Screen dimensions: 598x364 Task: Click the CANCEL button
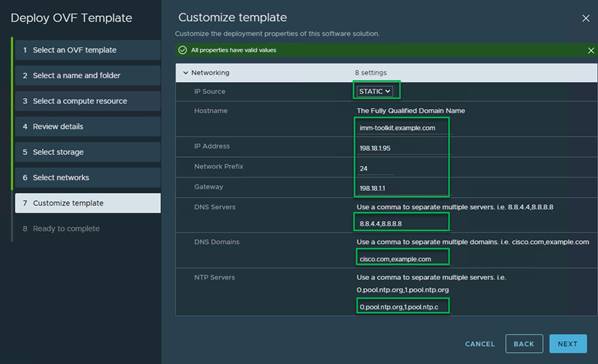tap(479, 344)
